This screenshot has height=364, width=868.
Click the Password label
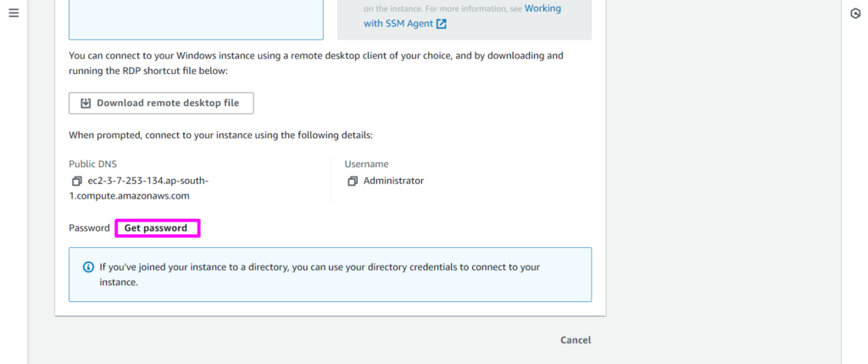[x=89, y=228]
